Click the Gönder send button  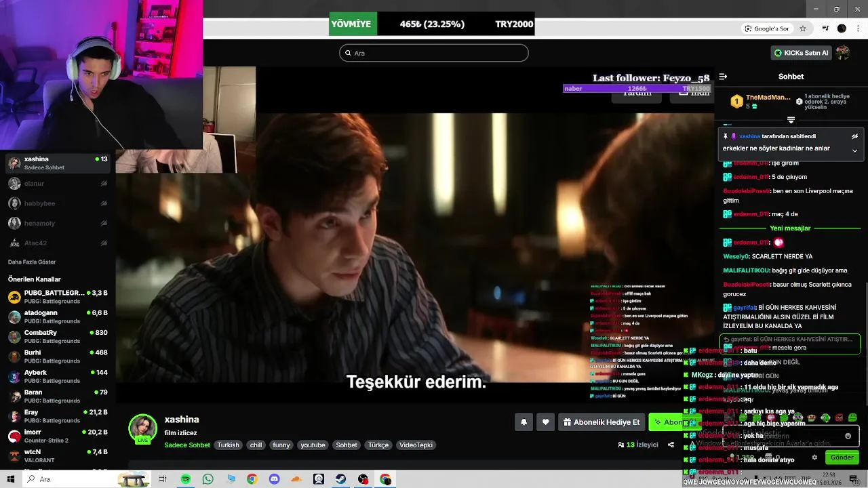pos(842,457)
